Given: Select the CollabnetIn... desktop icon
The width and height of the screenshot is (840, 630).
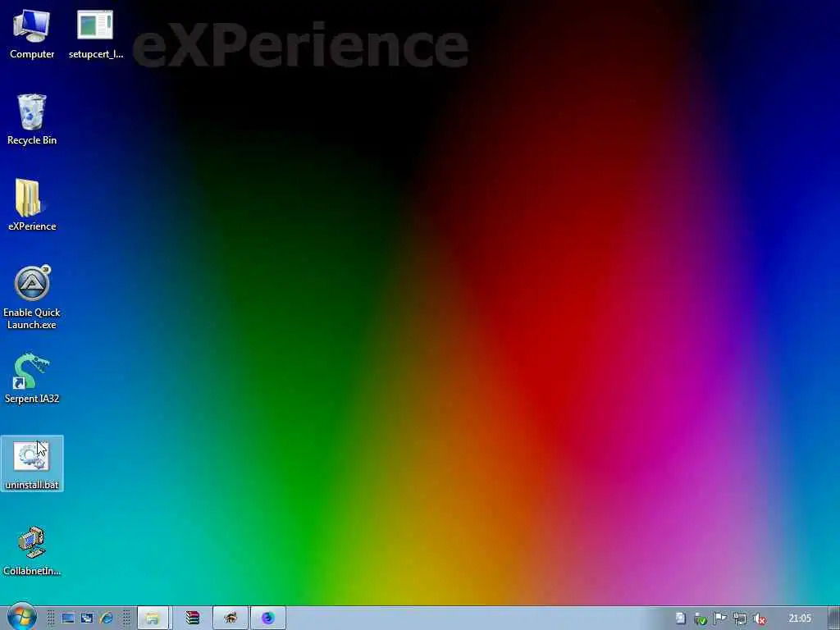Looking at the screenshot, I should pyautogui.click(x=32, y=550).
